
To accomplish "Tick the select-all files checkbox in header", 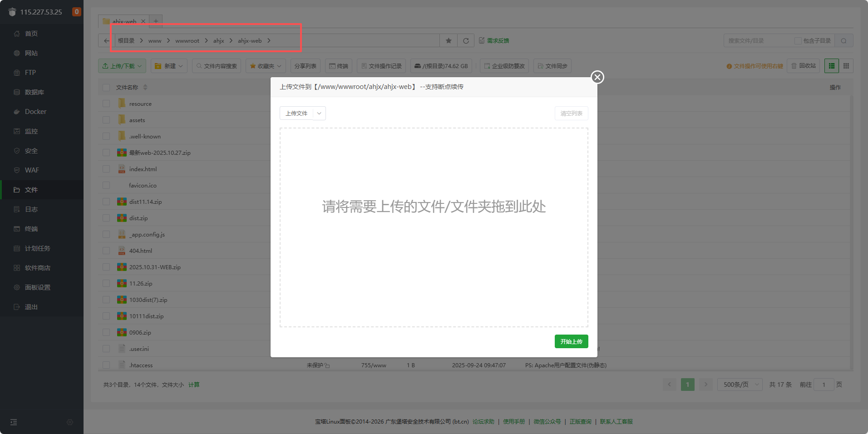I will (106, 87).
